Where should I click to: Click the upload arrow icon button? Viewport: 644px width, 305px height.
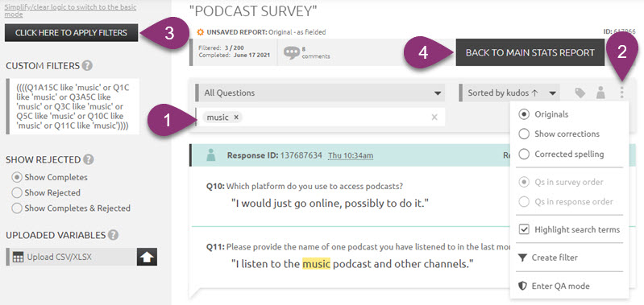pos(147,257)
